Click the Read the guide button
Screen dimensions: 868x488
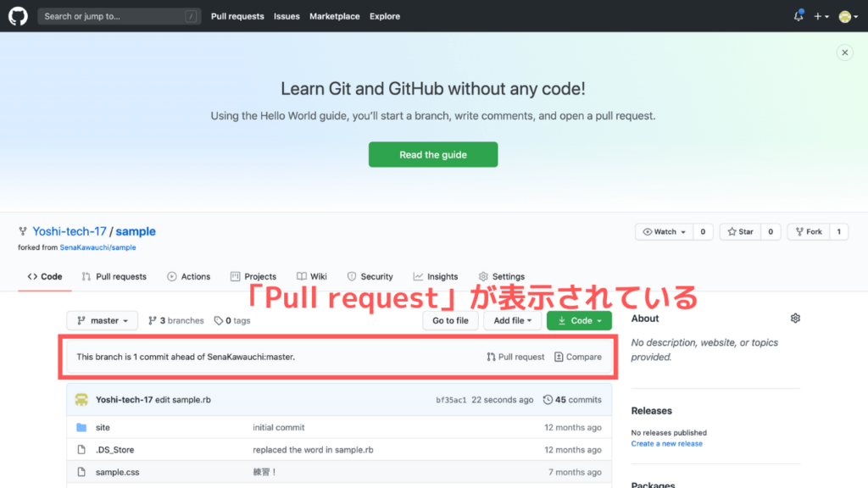(x=433, y=155)
